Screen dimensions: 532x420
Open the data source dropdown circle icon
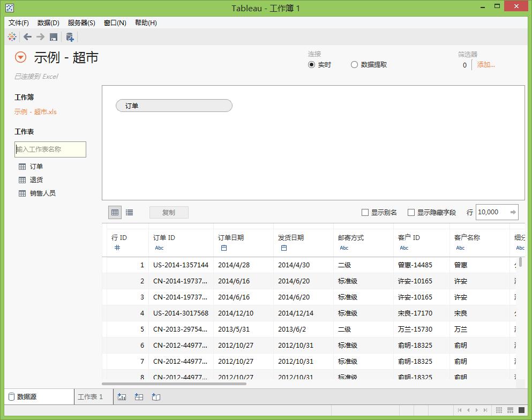(x=21, y=57)
